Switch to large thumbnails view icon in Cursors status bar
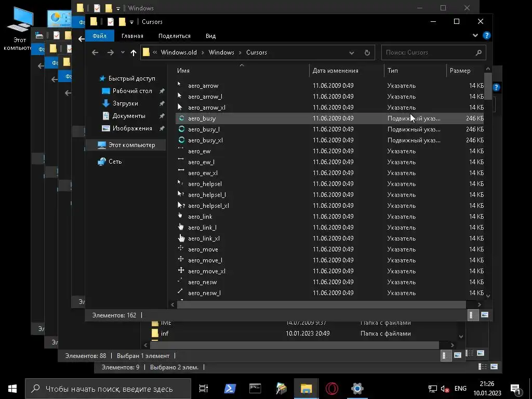 pos(485,315)
